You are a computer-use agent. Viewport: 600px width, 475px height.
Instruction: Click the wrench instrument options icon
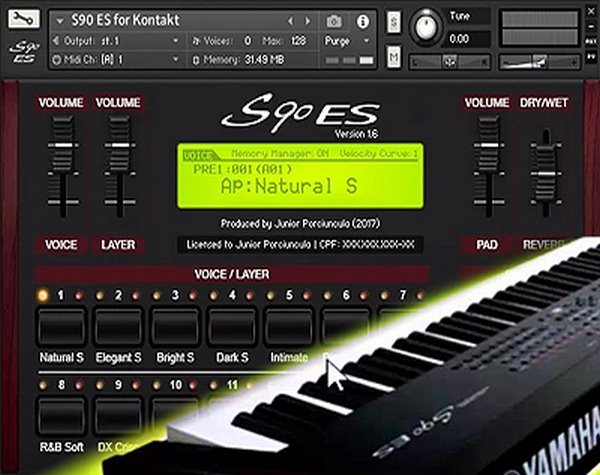tap(24, 20)
